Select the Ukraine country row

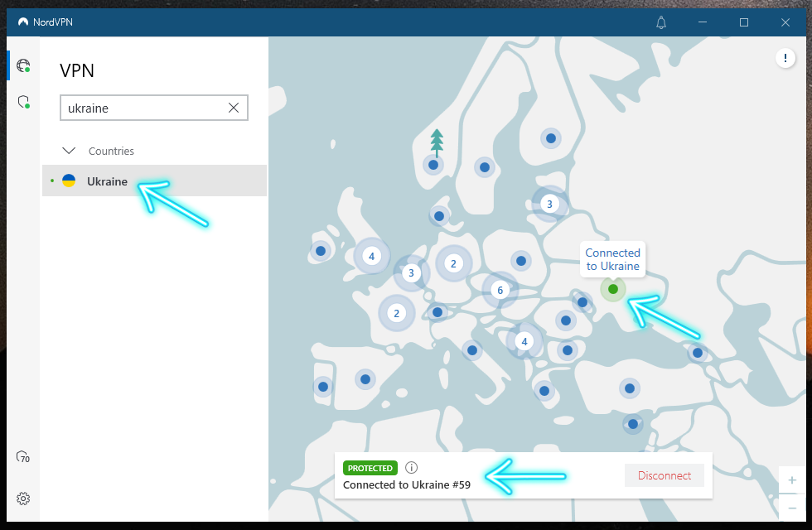154,181
